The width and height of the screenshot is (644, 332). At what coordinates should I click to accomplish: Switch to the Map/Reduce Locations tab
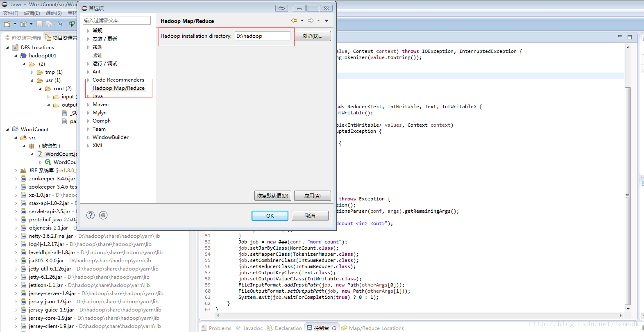[372, 328]
